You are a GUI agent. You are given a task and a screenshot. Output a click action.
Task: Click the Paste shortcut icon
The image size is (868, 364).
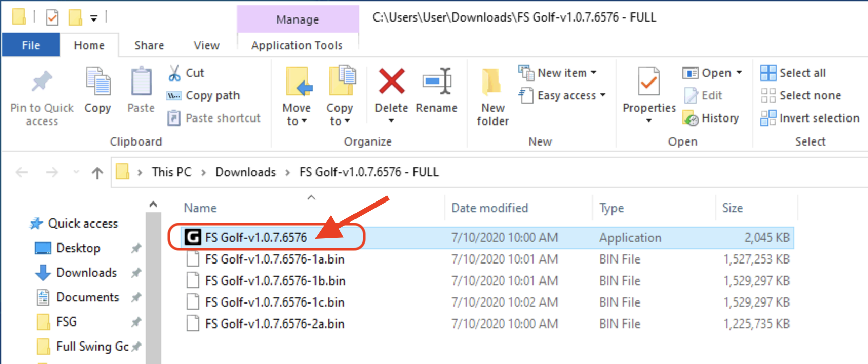(174, 118)
